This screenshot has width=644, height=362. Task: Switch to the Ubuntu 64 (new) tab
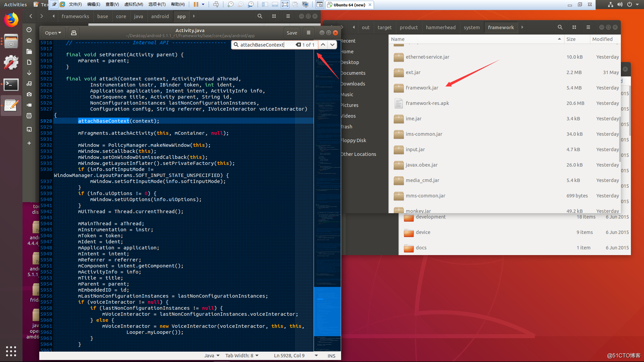[349, 5]
